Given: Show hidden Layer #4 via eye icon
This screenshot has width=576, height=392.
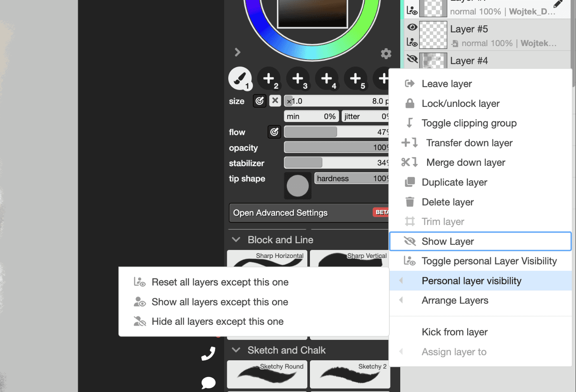Looking at the screenshot, I should [412, 59].
